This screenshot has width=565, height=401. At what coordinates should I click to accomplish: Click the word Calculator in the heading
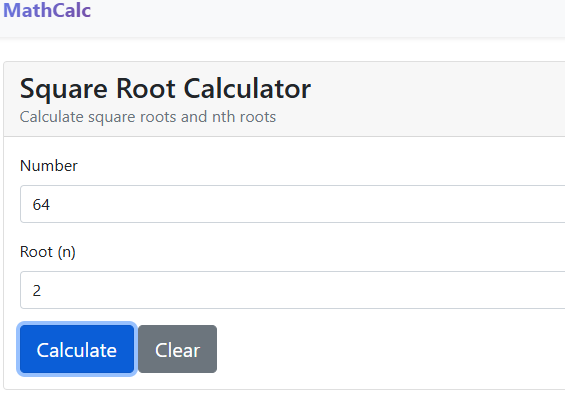247,89
